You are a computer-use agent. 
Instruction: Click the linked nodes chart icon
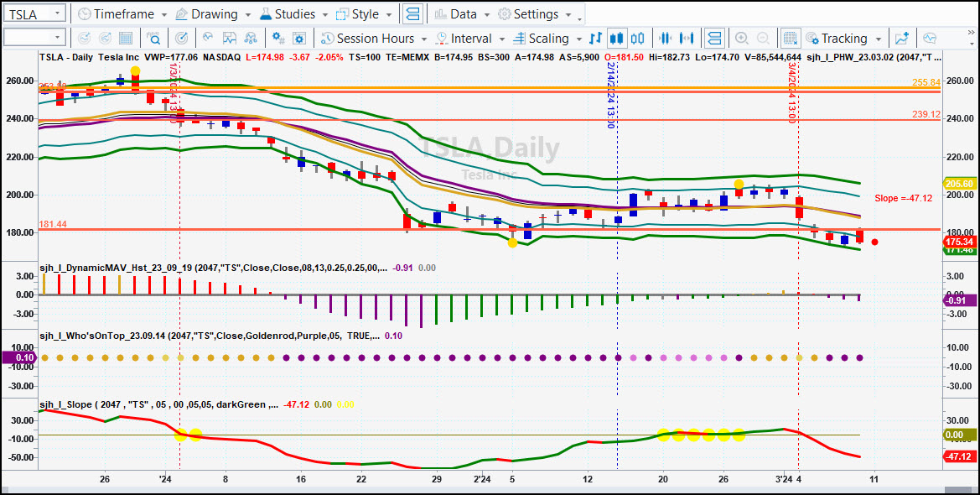251,38
